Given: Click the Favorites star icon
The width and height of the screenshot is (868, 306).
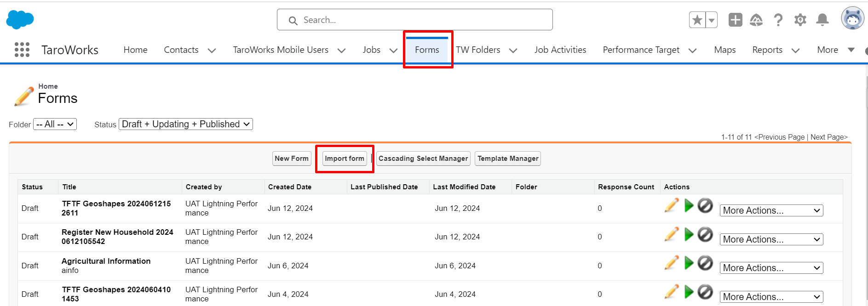Looking at the screenshot, I should coord(697,20).
